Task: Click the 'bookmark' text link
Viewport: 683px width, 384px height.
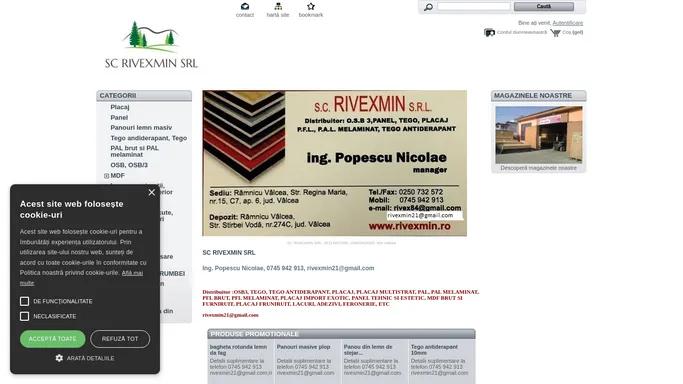Action: click(x=311, y=15)
